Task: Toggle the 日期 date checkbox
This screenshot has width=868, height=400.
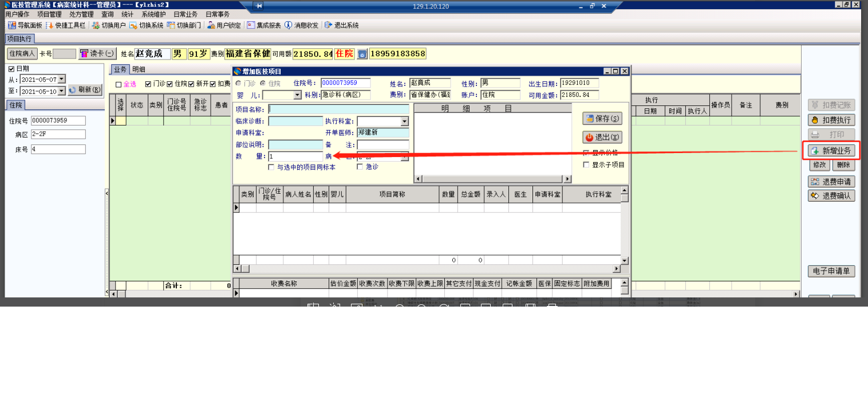Action: coord(11,69)
